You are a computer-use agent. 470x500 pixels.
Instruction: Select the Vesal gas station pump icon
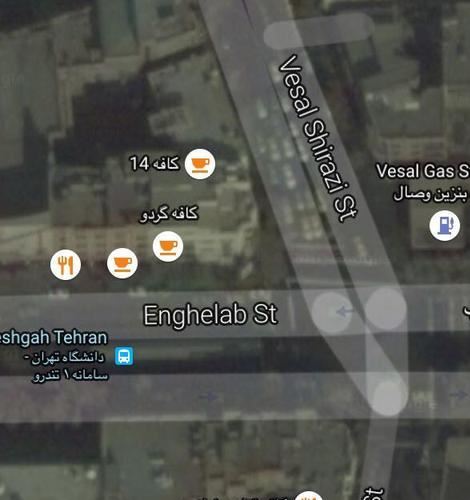coord(445,226)
